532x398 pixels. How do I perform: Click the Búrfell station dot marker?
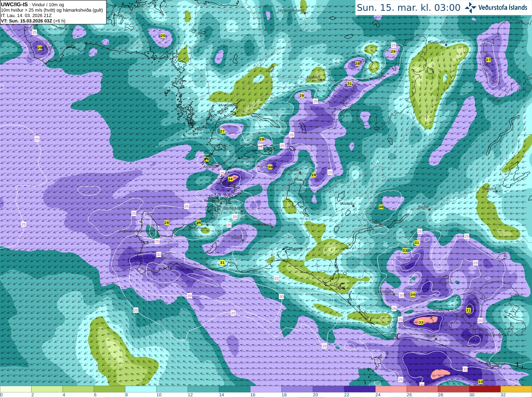[429, 209]
